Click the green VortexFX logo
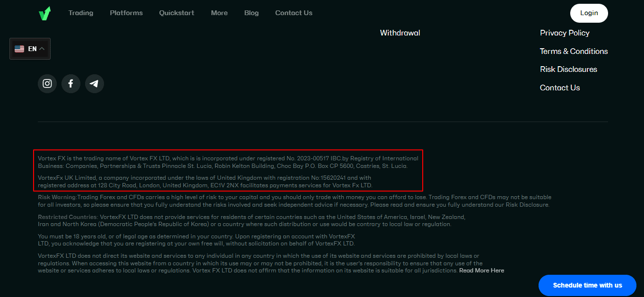 (44, 13)
